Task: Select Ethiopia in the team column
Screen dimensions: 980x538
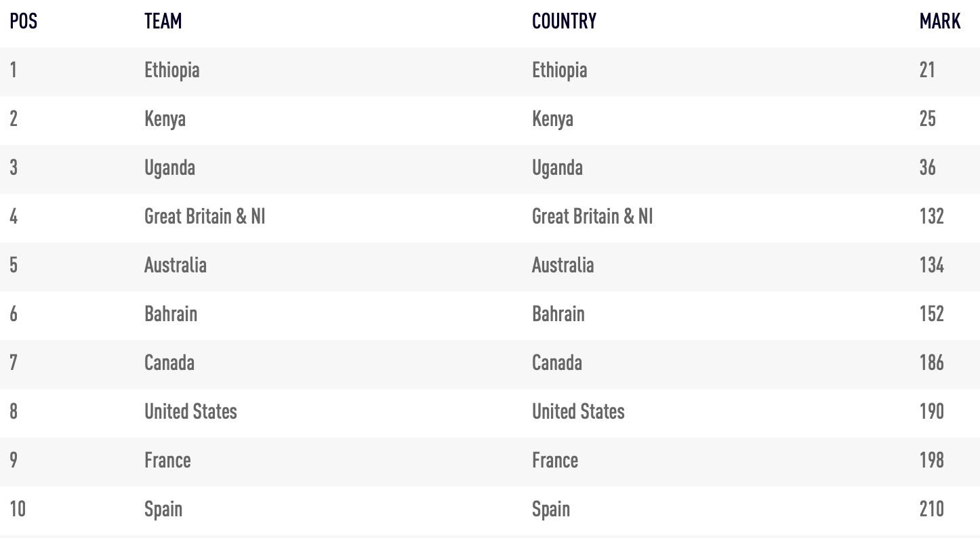Action: tap(171, 70)
